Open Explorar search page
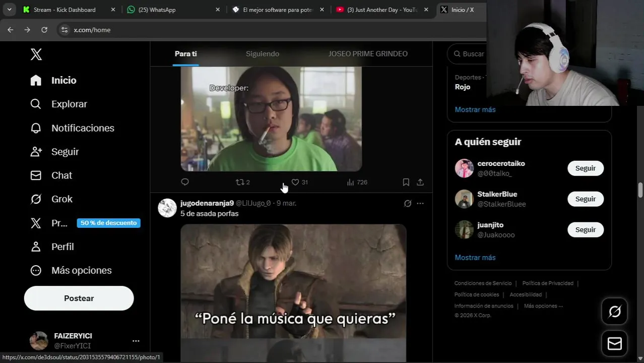Screen dimensions: 644x363 point(58,104)
